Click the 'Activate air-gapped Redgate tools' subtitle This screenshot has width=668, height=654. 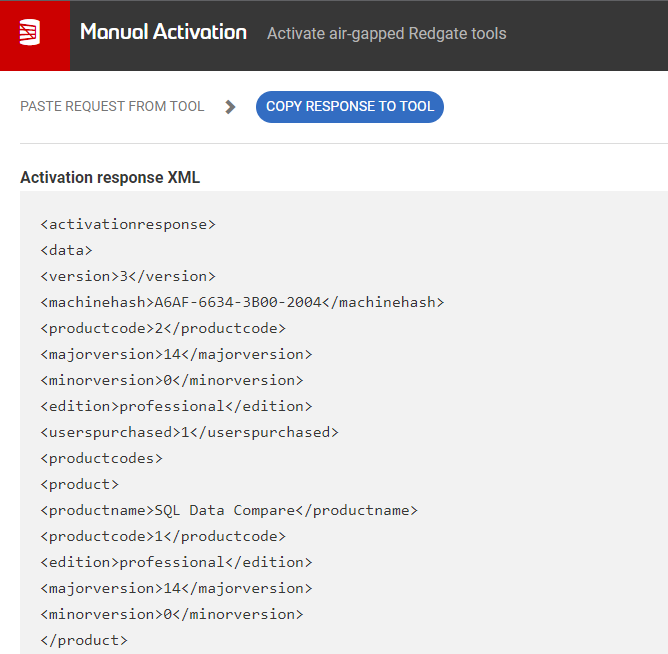(386, 34)
